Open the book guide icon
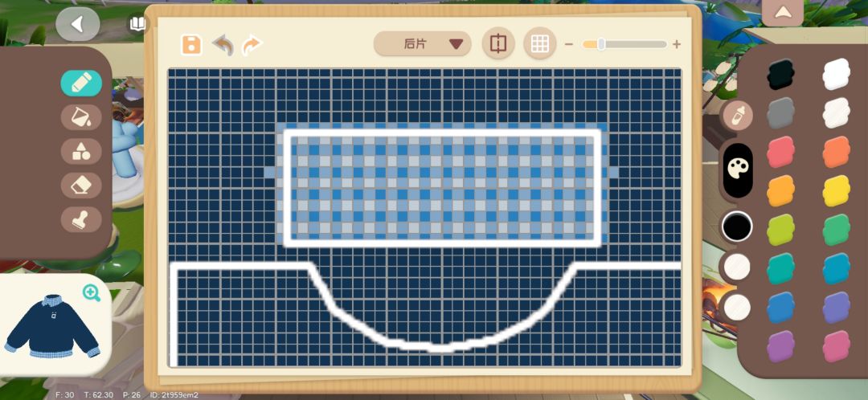The image size is (868, 400). pos(138,24)
